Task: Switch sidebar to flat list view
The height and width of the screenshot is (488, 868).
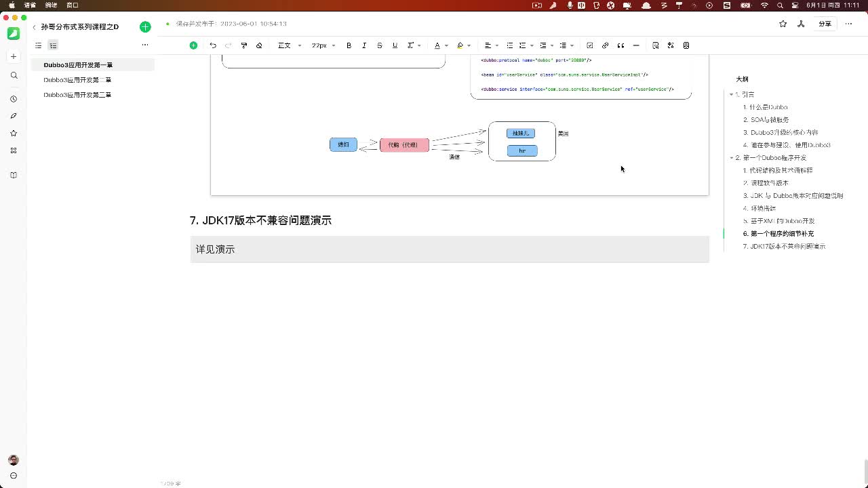Action: (x=39, y=45)
